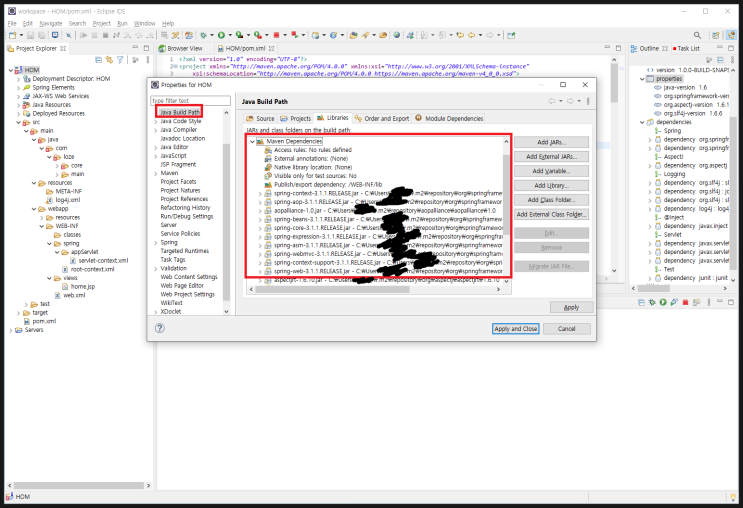Image resolution: width=743 pixels, height=508 pixels.
Task: Click Collapse All in Project Explorer
Action: tap(99, 60)
